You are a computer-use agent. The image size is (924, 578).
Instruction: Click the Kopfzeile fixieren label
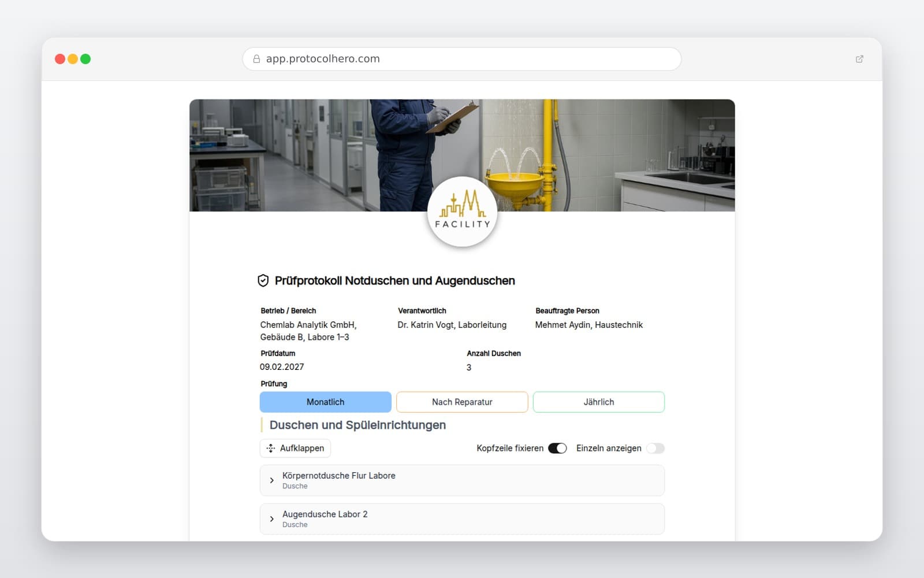pos(510,448)
